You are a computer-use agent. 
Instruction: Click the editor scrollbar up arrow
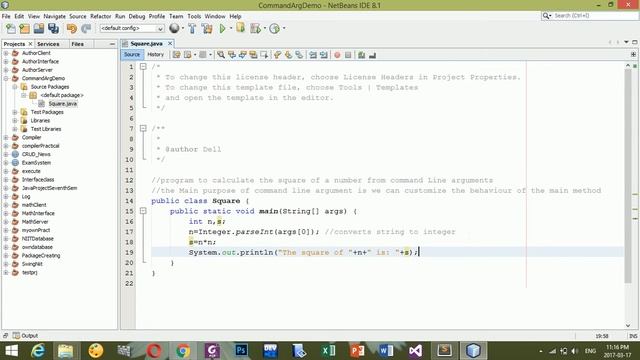click(628, 65)
